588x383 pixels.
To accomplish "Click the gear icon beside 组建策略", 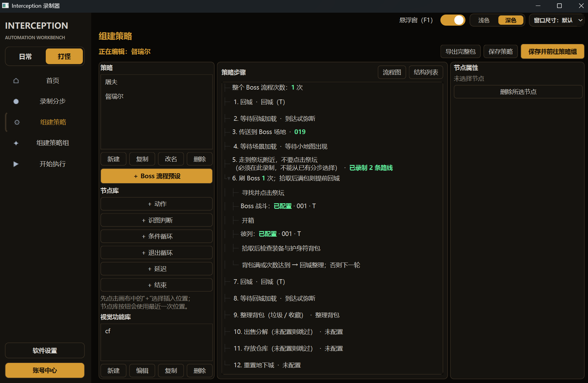I will [x=17, y=122].
